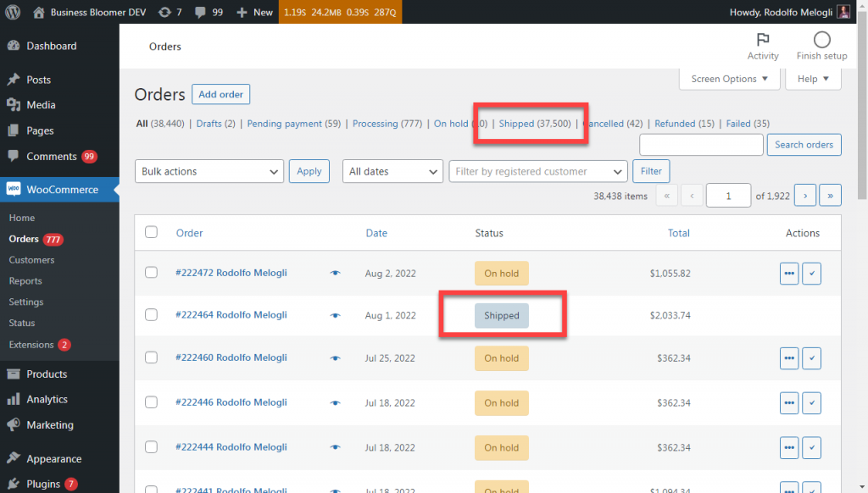Go to next page of orders
This screenshot has height=493, width=868.
click(x=805, y=196)
